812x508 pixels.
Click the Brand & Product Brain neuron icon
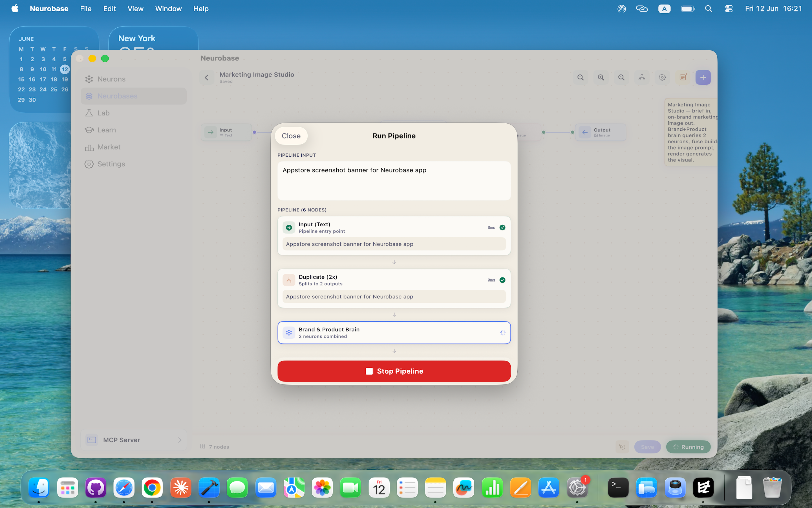(288, 333)
